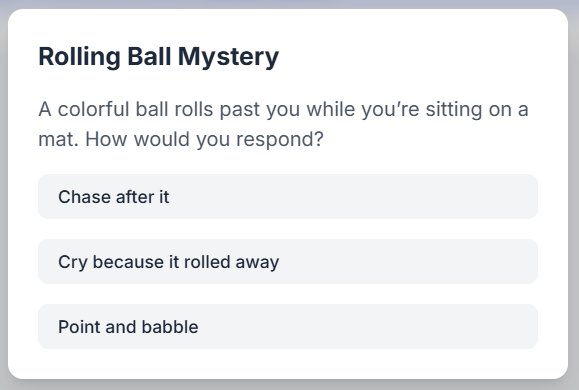Click "How would you respond?" sentence
This screenshot has height=390, width=579.
(204, 140)
